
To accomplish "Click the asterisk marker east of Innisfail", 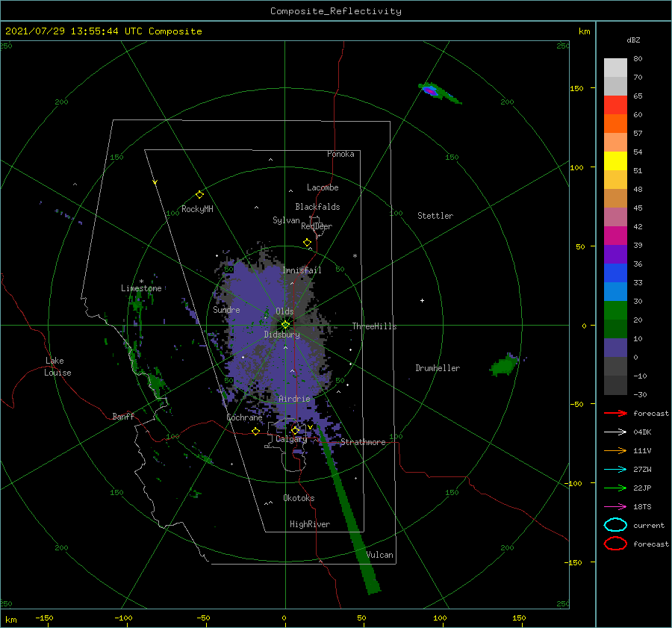I will point(355,256).
